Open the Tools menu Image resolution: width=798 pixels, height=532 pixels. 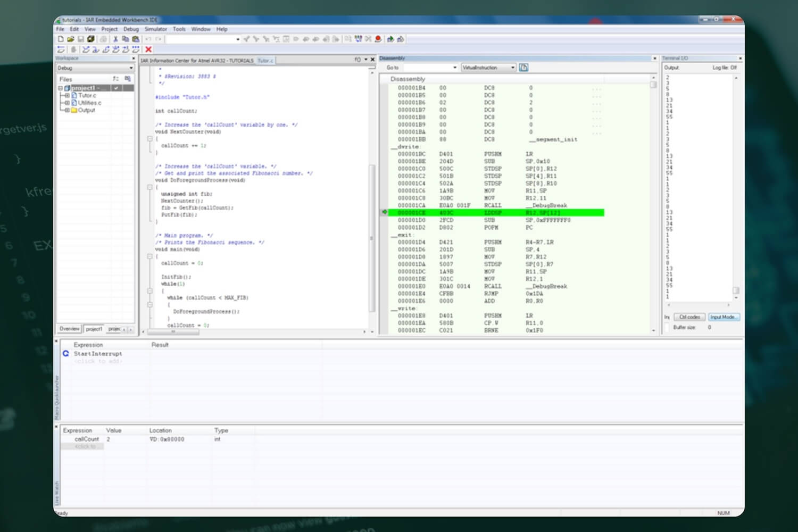point(179,29)
